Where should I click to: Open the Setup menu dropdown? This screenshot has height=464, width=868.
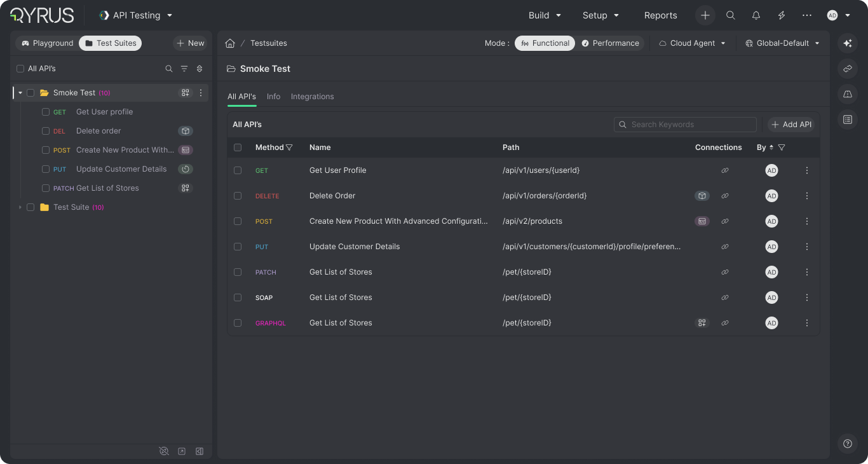pyautogui.click(x=600, y=15)
